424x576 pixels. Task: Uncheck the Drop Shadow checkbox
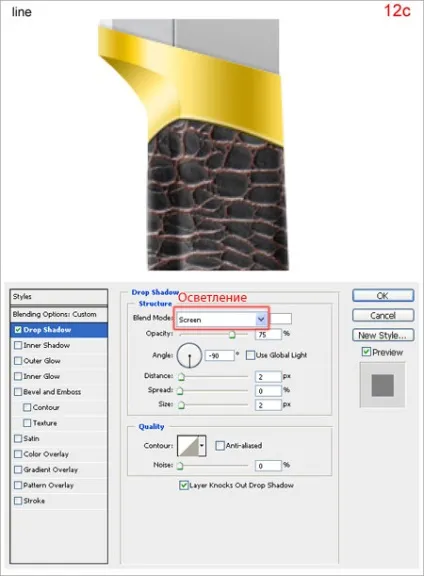[18, 330]
